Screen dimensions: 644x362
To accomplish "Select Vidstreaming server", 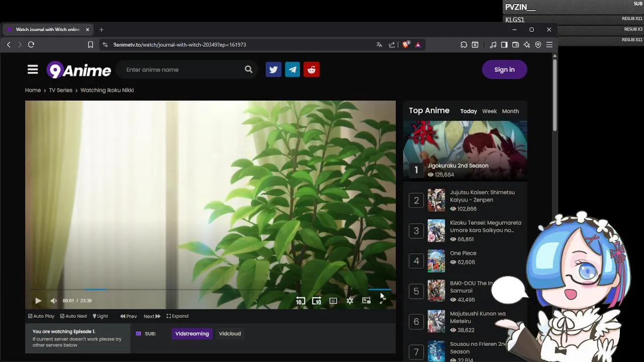I will click(x=192, y=334).
